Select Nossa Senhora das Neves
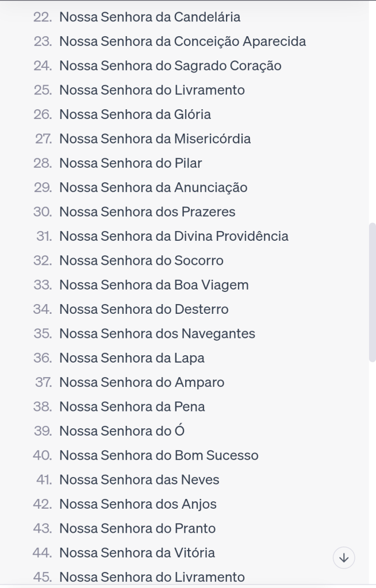 [x=139, y=479]
